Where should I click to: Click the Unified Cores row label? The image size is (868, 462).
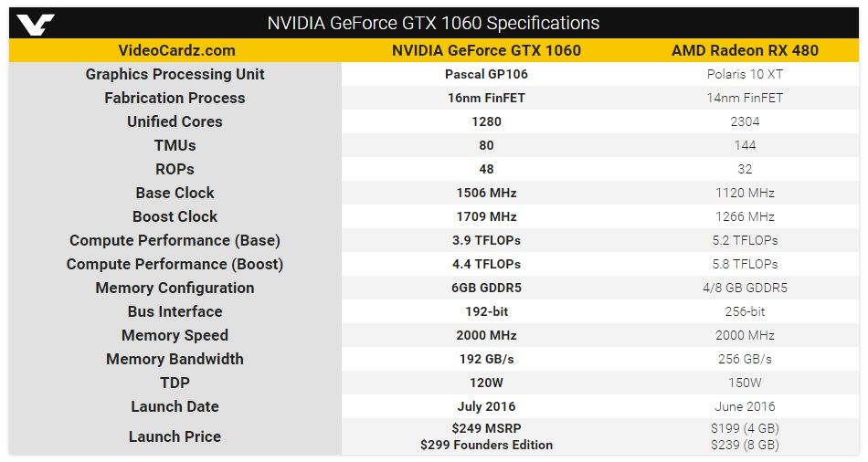(175, 121)
